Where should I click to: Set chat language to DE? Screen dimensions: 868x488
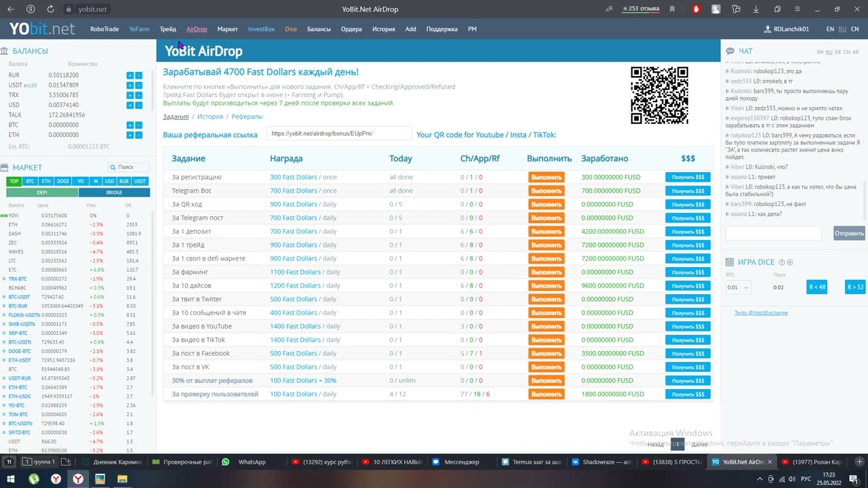838,52
